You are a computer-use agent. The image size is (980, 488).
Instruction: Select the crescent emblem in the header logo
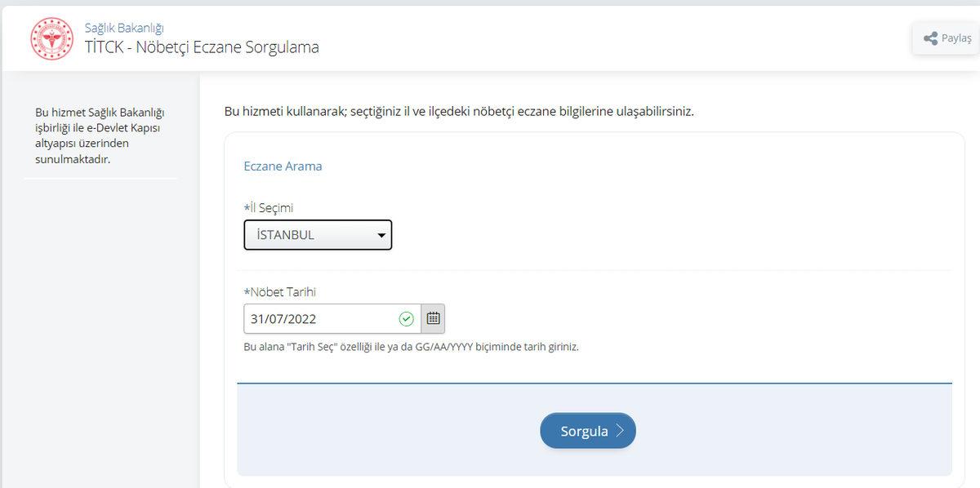(x=51, y=38)
